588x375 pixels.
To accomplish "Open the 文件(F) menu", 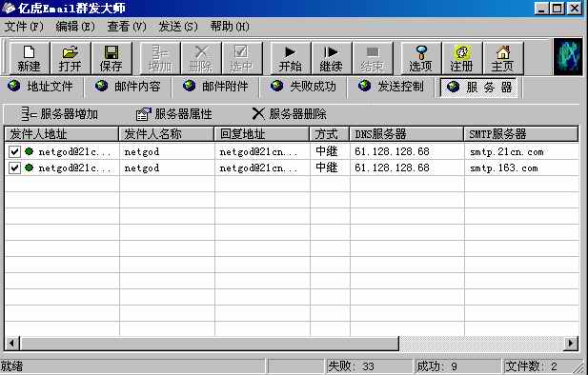I will click(x=24, y=27).
